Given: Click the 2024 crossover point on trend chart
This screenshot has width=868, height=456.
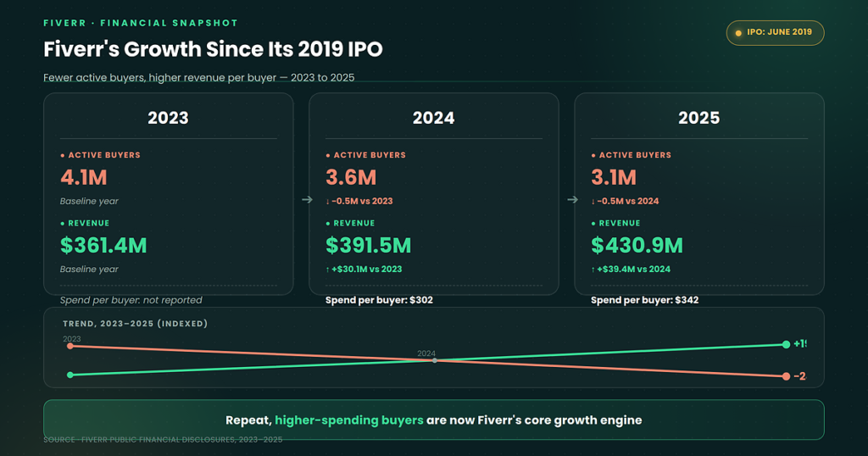Looking at the screenshot, I should pyautogui.click(x=435, y=360).
